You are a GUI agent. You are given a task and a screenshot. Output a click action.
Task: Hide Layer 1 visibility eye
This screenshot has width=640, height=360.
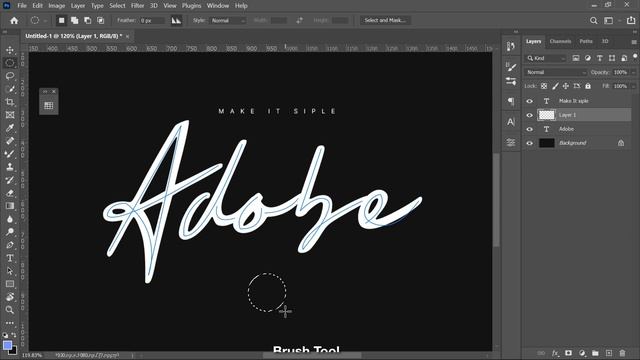click(x=529, y=115)
